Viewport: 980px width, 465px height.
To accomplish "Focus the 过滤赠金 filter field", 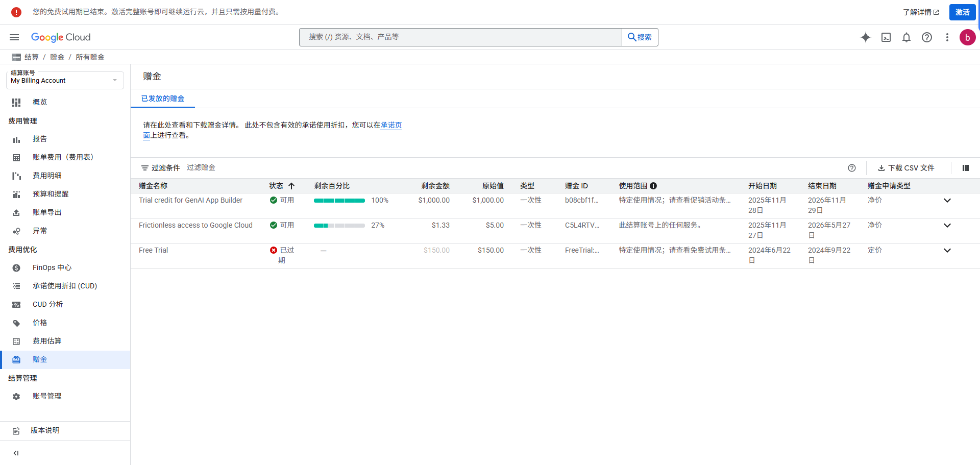I will 201,167.
